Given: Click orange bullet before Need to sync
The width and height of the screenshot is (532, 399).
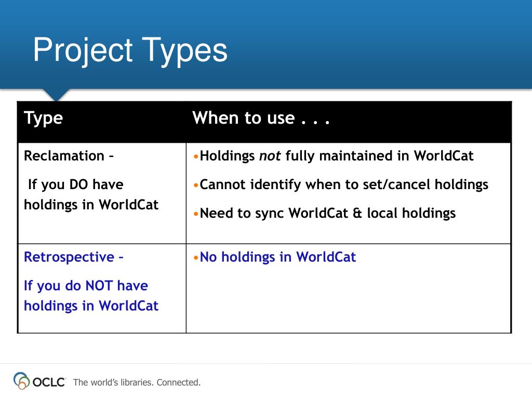Looking at the screenshot, I should click(196, 215).
